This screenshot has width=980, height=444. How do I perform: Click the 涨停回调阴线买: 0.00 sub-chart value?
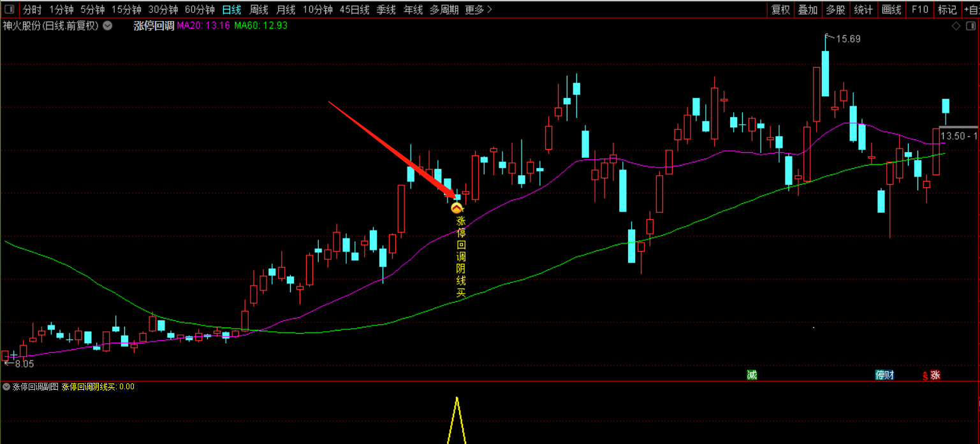pos(98,387)
